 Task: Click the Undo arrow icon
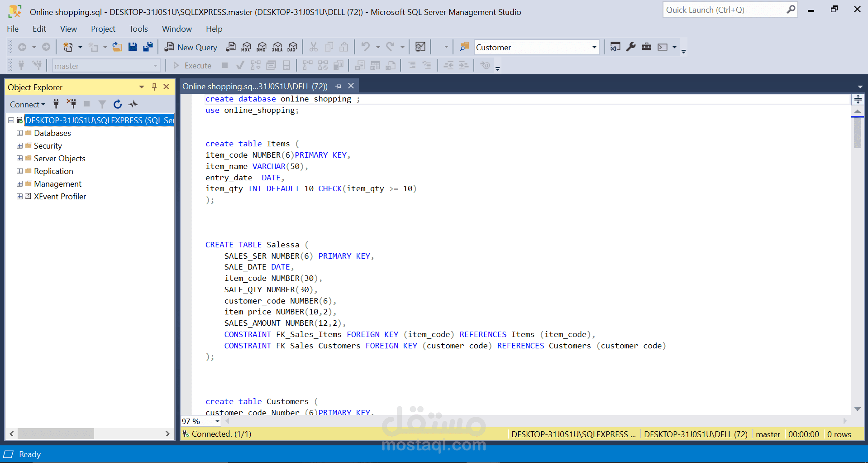click(x=366, y=47)
